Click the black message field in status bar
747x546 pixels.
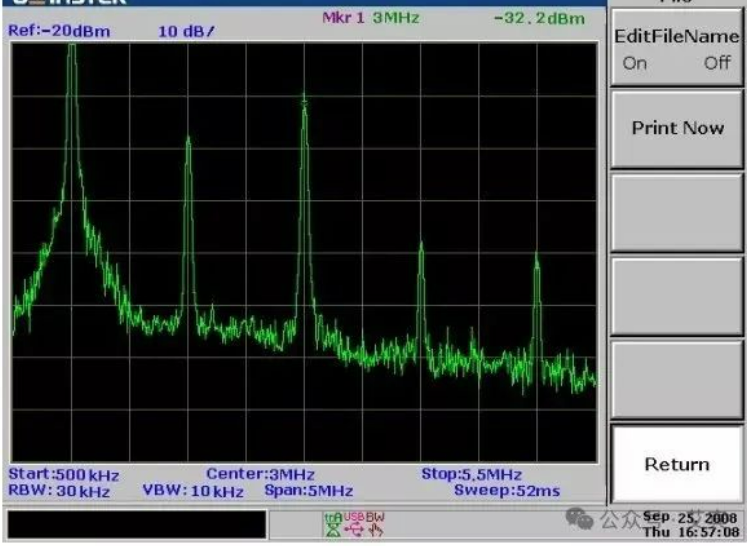coord(137,524)
